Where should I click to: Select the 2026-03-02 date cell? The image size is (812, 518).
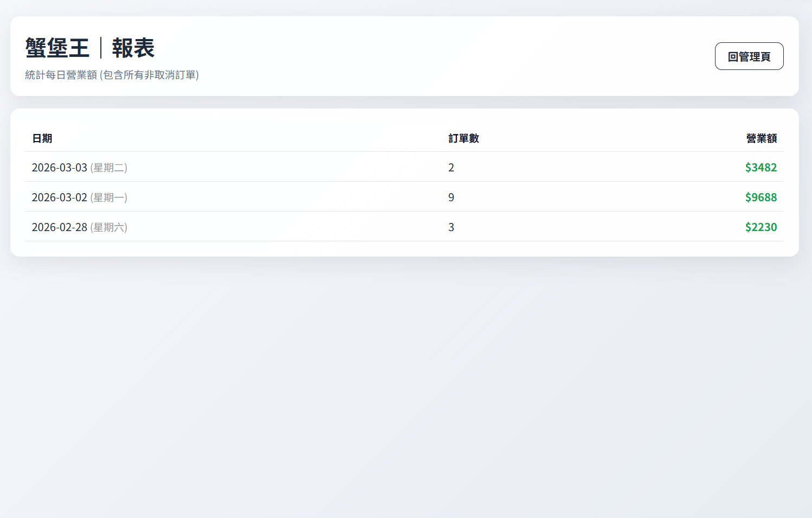(60, 197)
